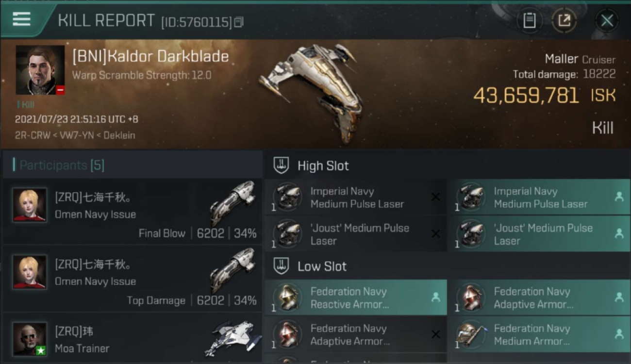Click the destroyed Federation Navy Adaptive Armor item
The image size is (631, 364).
pyautogui.click(x=356, y=334)
